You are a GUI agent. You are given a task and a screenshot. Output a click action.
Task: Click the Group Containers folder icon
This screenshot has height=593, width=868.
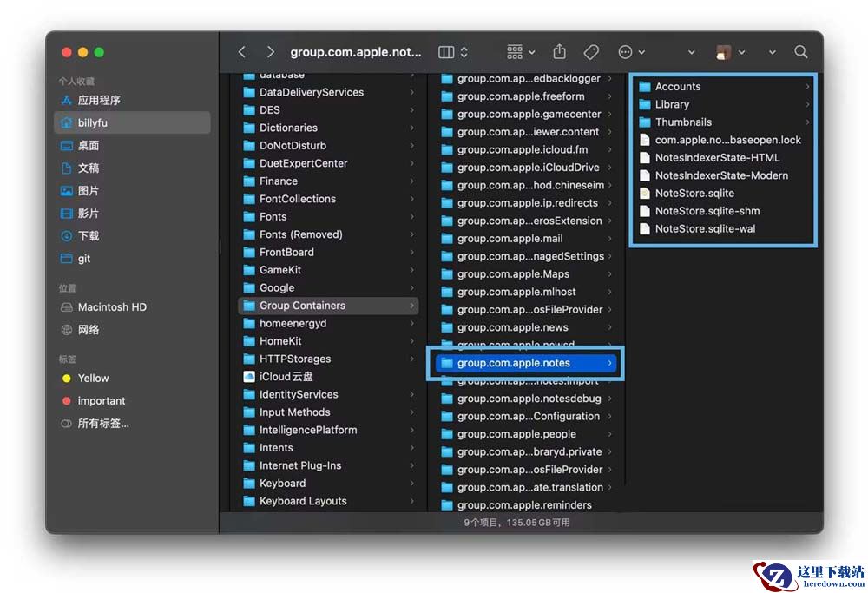coord(249,306)
